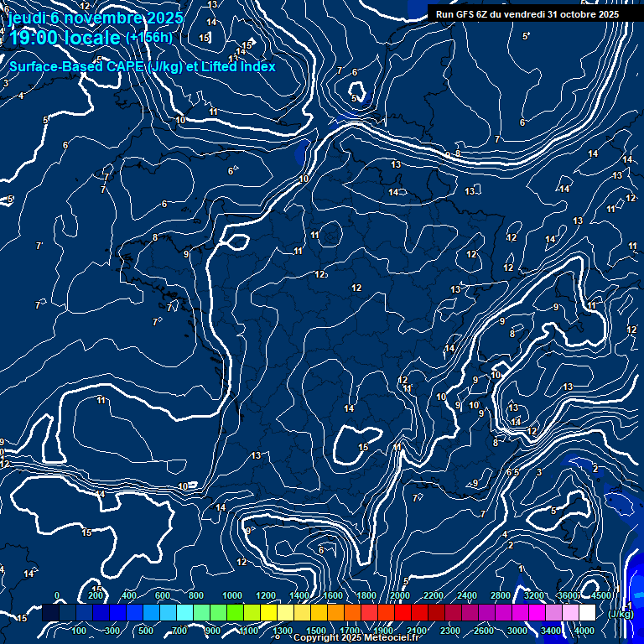Screen dimensions: 644x644
Task: Click the legend label '600'
Action: [x=162, y=595]
